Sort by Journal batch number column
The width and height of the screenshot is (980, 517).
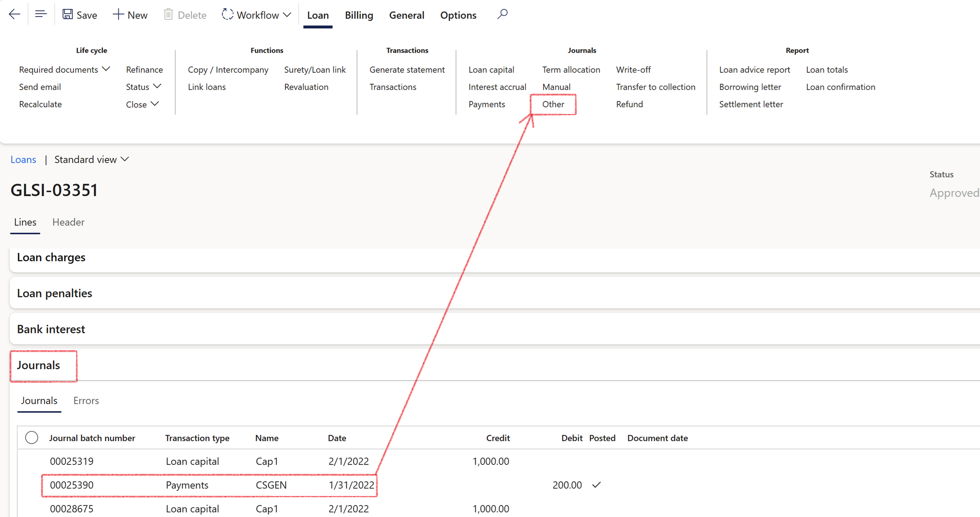92,438
